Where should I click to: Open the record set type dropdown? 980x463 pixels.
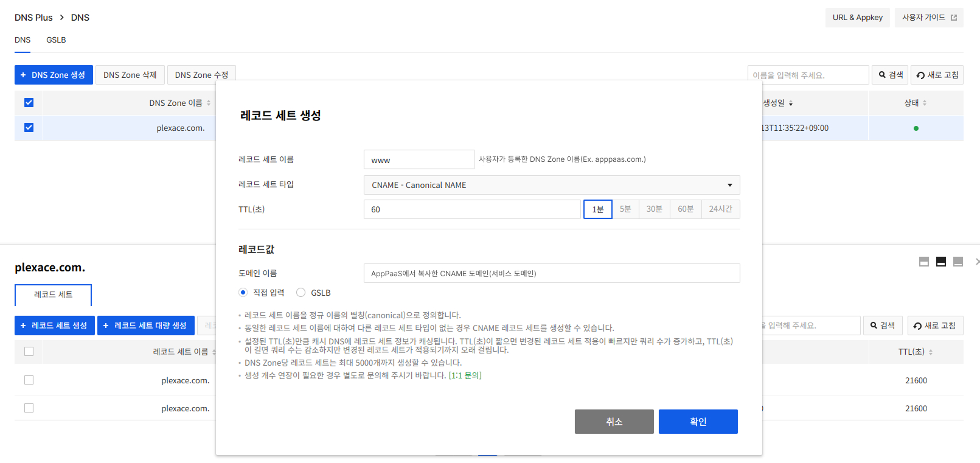[551, 185]
